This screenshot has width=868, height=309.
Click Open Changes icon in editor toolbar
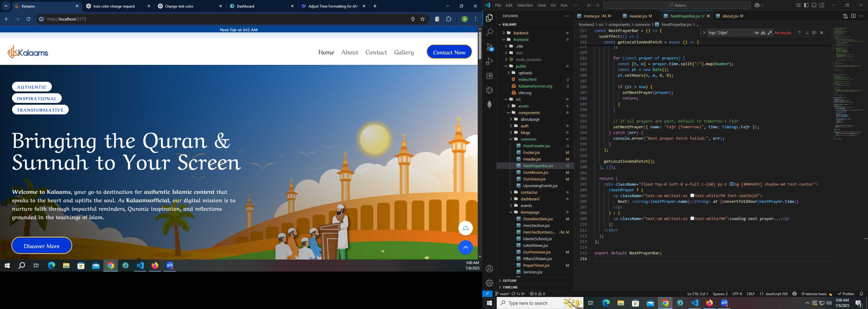[x=845, y=16]
